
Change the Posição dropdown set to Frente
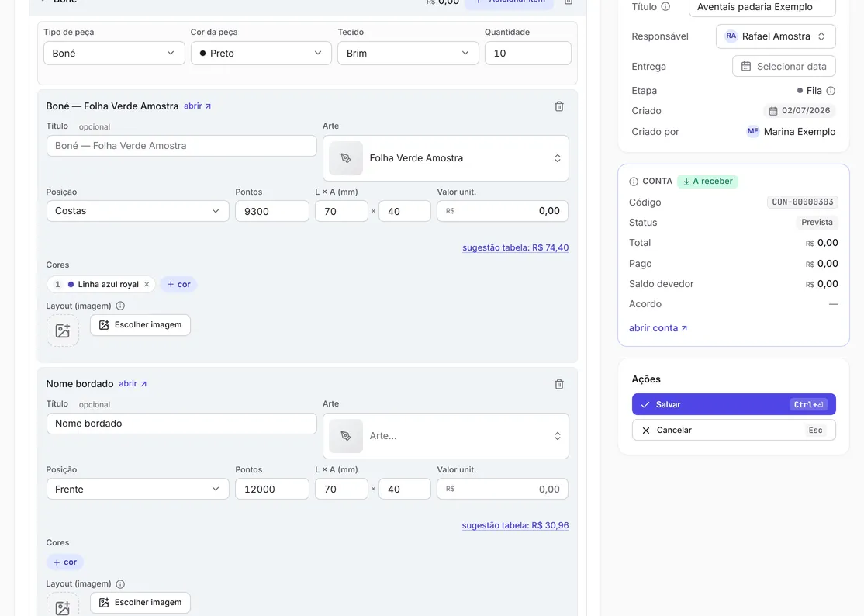tap(138, 489)
